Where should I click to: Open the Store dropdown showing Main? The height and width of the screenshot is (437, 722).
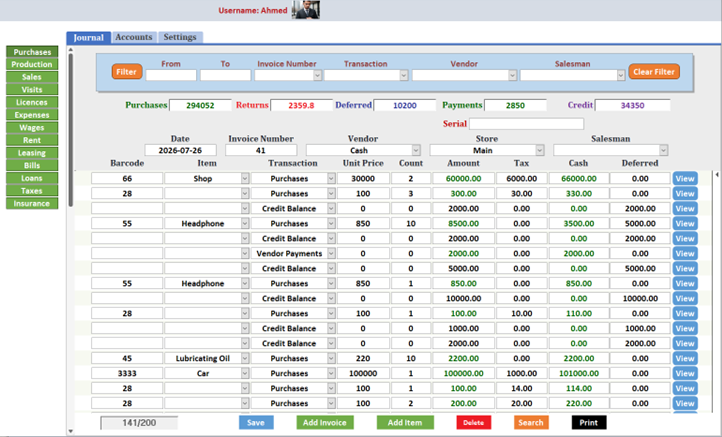pyautogui.click(x=540, y=150)
